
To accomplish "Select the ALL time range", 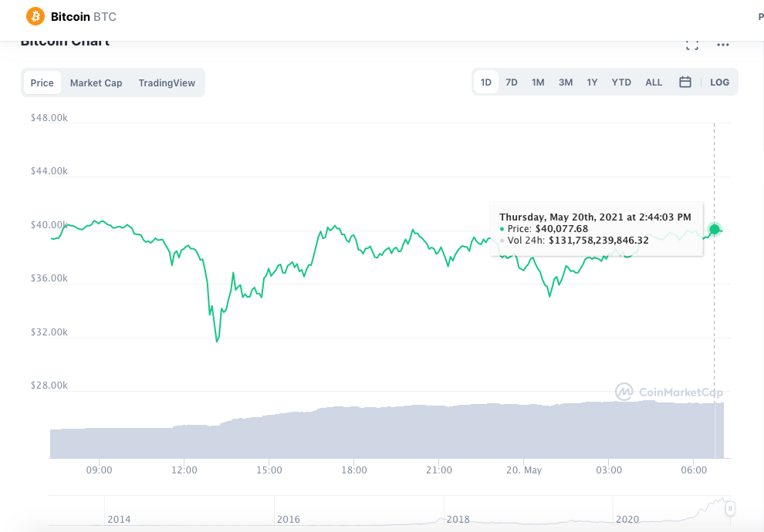I will (x=654, y=82).
